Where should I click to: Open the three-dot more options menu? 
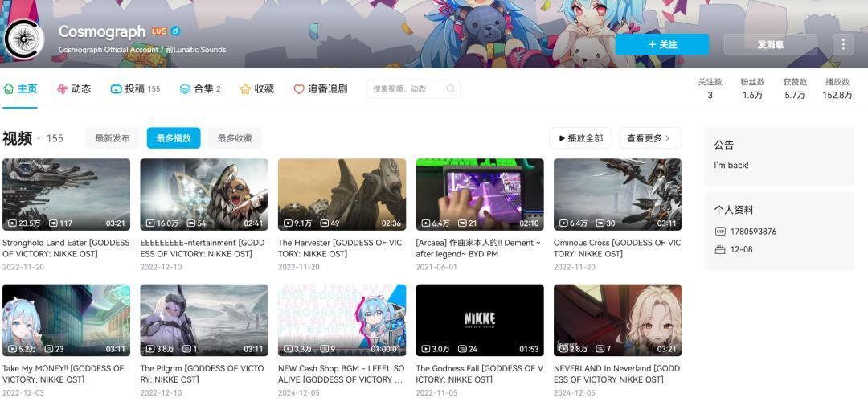[x=842, y=44]
